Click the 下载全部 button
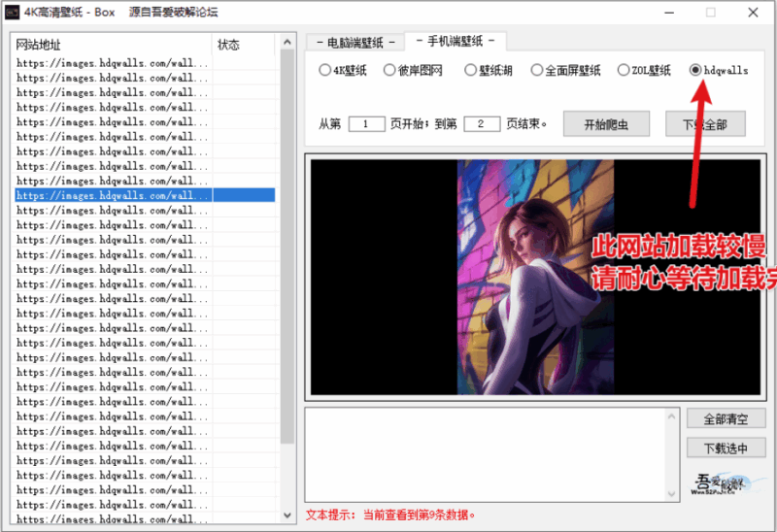The width and height of the screenshot is (777, 532). 705,124
